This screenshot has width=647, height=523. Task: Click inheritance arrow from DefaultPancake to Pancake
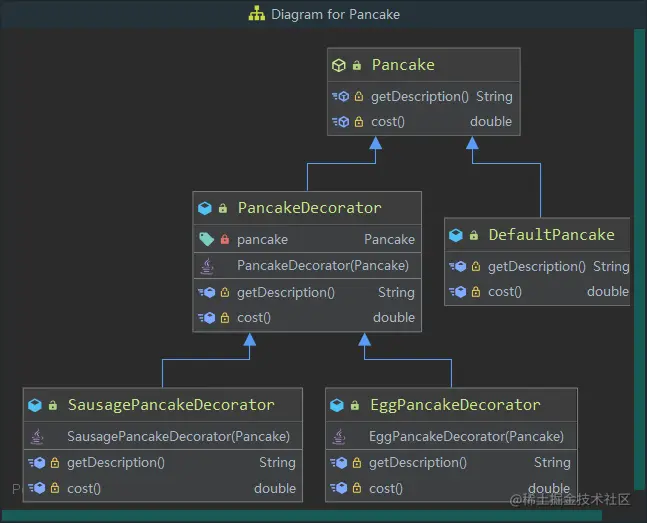coord(506,163)
